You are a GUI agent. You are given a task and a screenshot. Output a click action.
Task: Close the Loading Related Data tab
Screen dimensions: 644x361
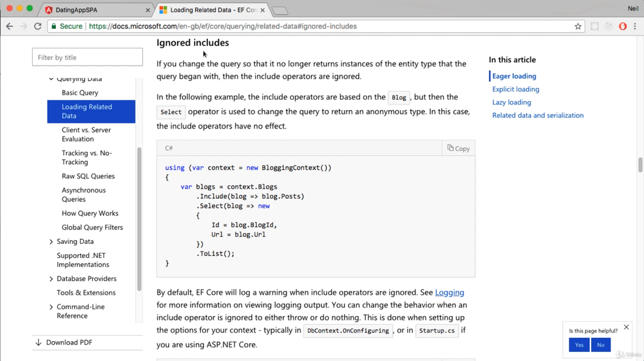point(263,10)
